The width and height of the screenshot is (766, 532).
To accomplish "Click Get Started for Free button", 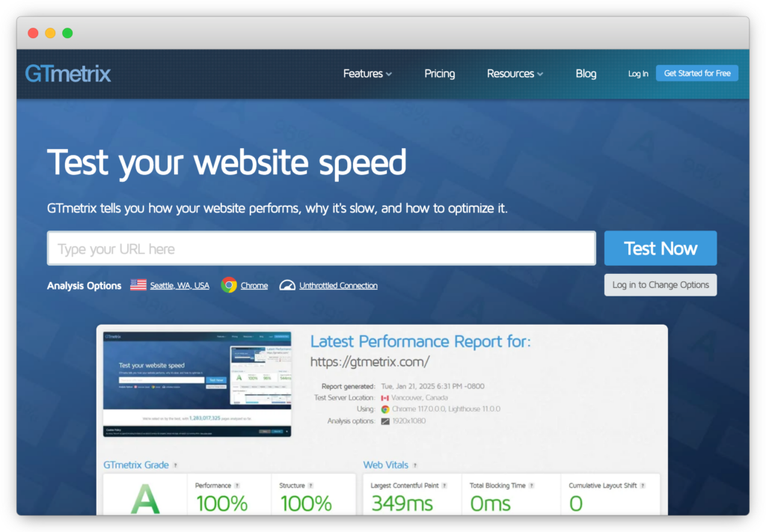I will [x=696, y=73].
